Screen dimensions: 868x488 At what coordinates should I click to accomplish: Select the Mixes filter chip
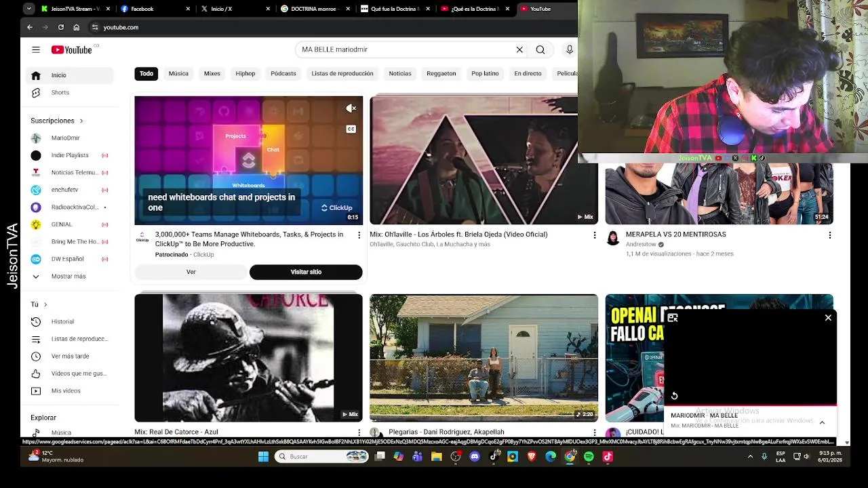point(212,73)
